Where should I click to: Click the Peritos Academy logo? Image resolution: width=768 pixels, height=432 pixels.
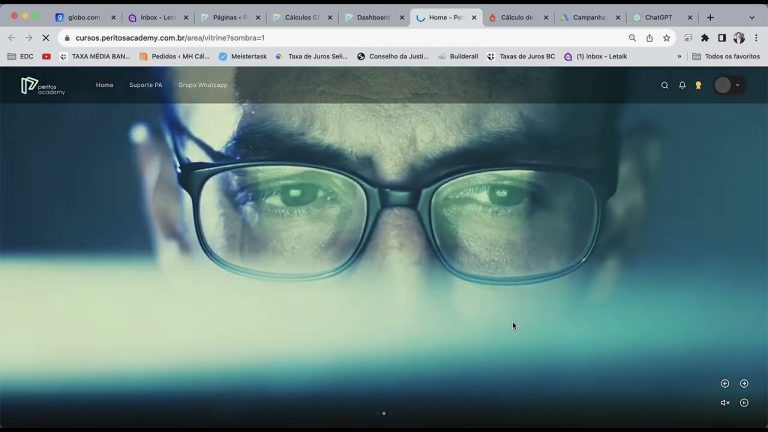coord(43,86)
